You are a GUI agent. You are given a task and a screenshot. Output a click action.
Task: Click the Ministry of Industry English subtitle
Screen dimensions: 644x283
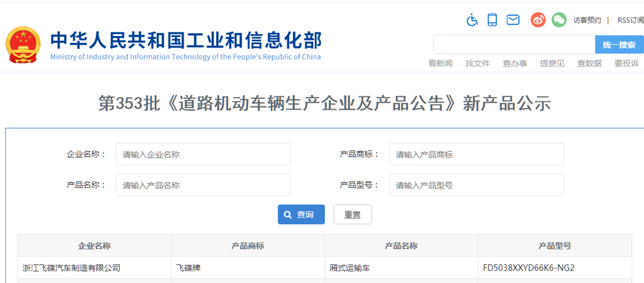186,57
